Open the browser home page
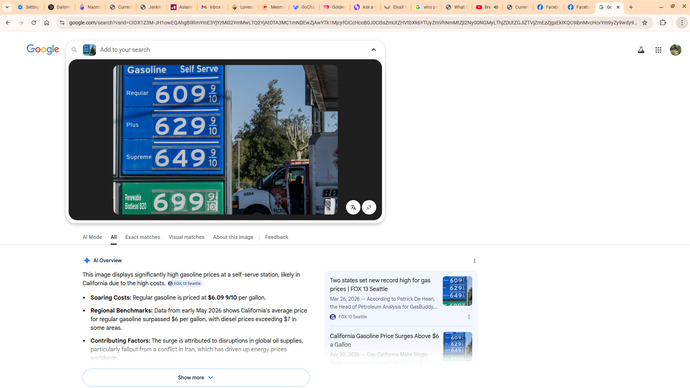This screenshot has width=690, height=388. [47, 22]
